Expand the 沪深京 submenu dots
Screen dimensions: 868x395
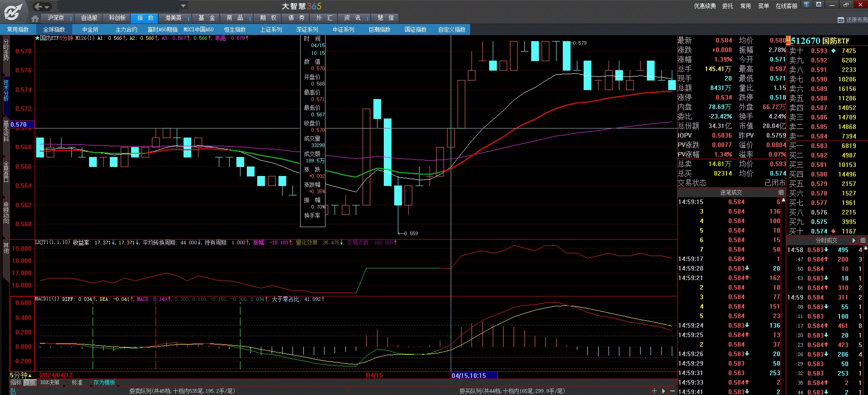71,18
